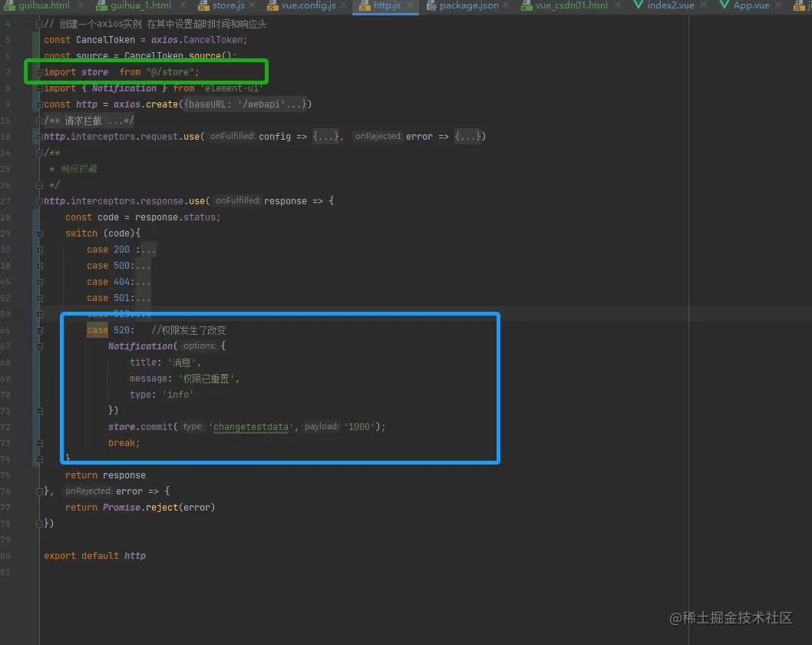Collapse the doc comment fold on line 24
The image size is (812, 645).
point(39,153)
